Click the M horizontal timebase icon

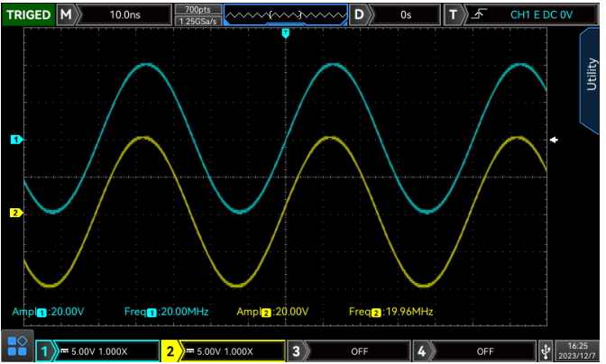[66, 14]
